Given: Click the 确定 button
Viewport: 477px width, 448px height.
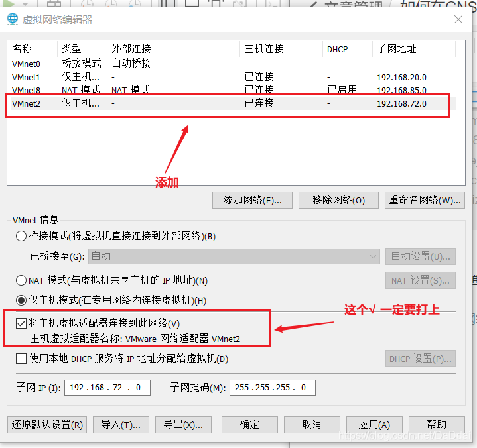Looking at the screenshot, I should tap(249, 425).
